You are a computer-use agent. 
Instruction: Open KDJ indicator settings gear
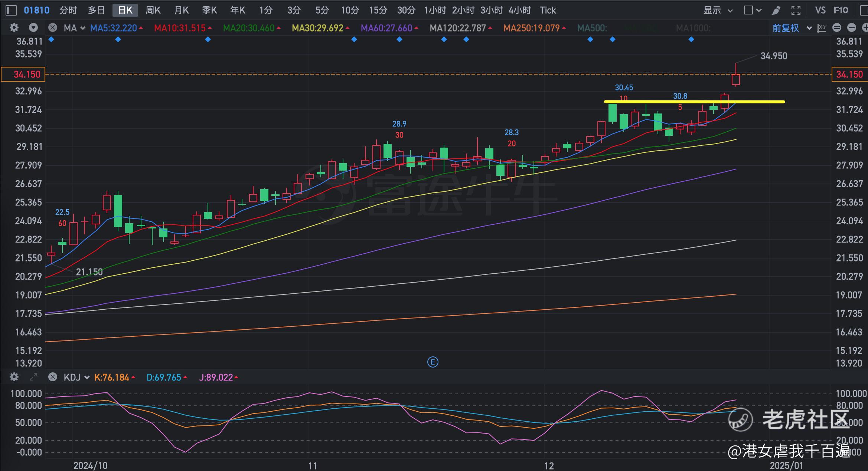(14, 377)
